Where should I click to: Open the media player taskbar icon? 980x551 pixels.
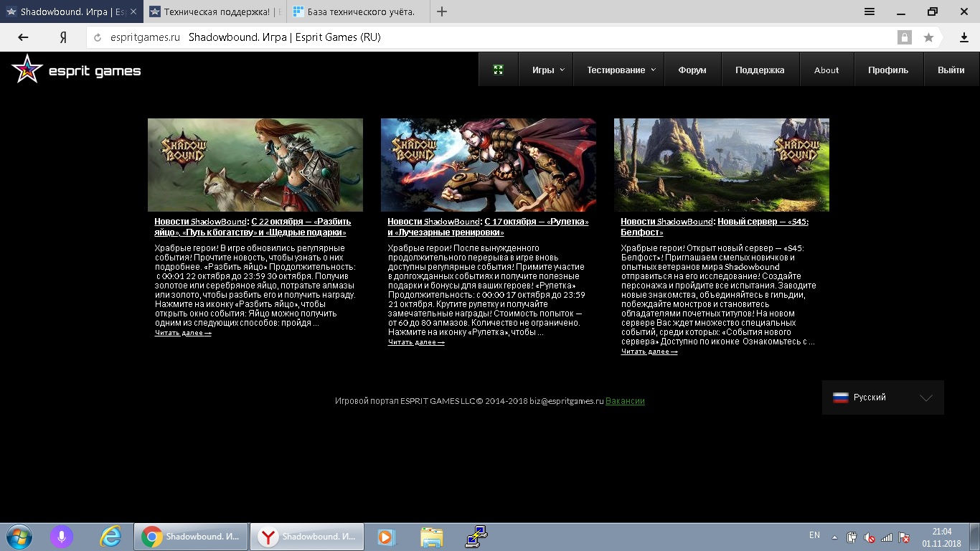(x=386, y=536)
